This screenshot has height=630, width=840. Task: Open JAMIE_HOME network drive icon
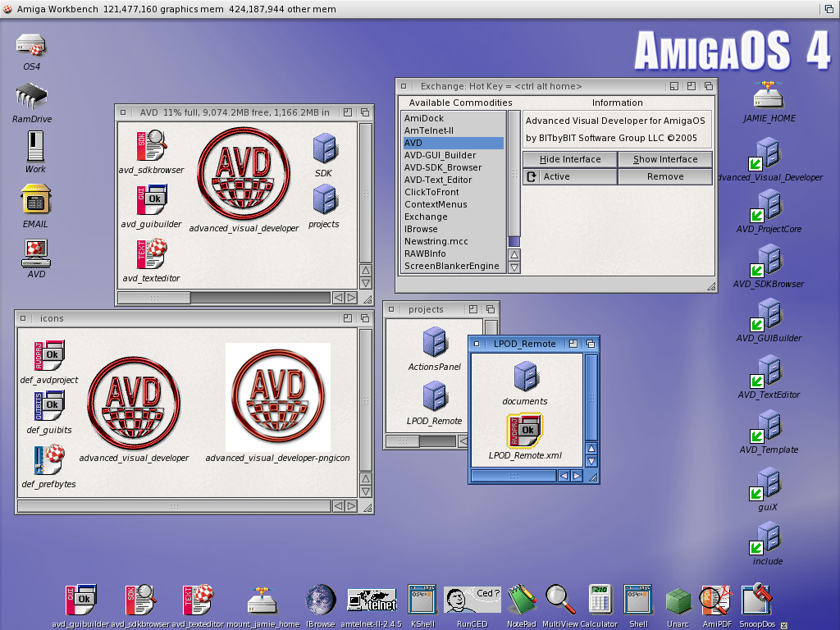769,95
